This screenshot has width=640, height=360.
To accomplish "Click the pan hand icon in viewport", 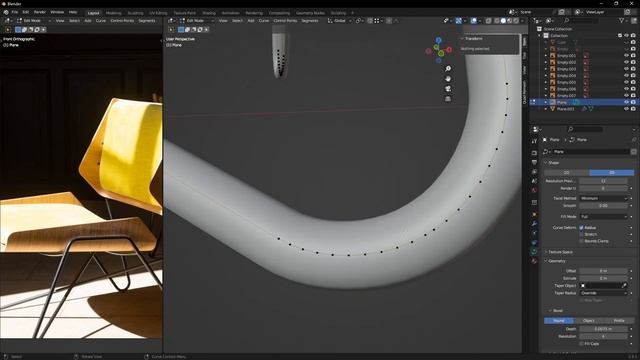I will click(x=448, y=79).
